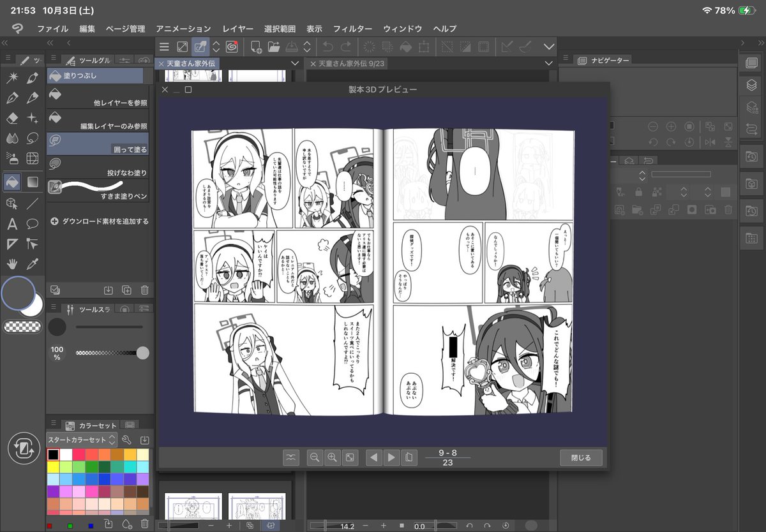766x532 pixels.
Task: Open canvas tab list beside 天童さん家外伝 9/23
Action: [549, 63]
